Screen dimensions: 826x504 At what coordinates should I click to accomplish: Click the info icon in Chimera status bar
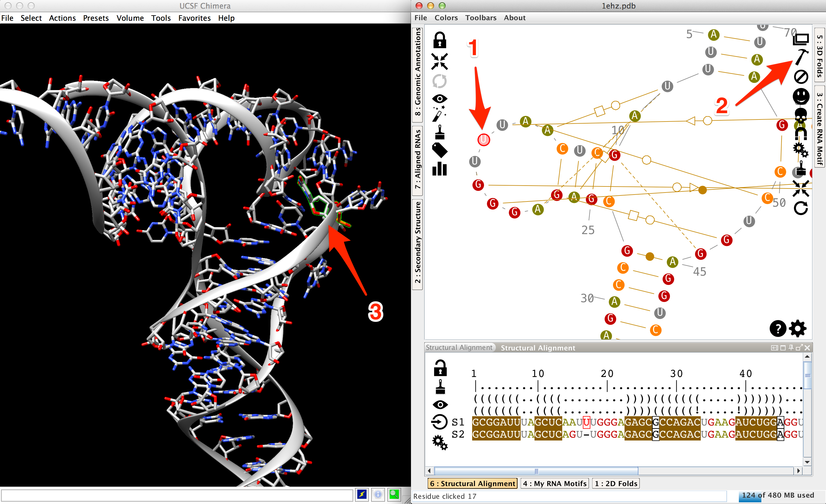(x=378, y=494)
